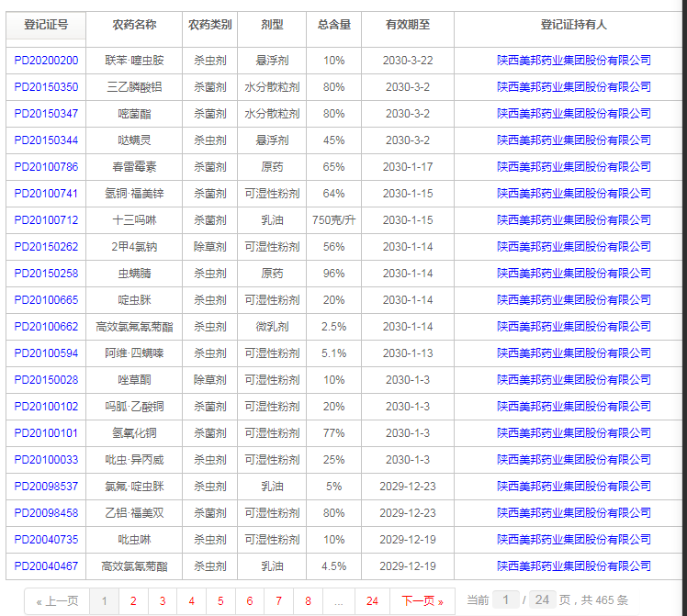Open registration PD20150350 link

46,87
